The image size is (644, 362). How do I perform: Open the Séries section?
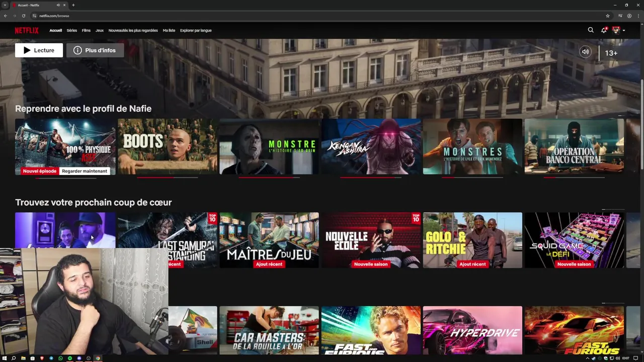[72, 30]
